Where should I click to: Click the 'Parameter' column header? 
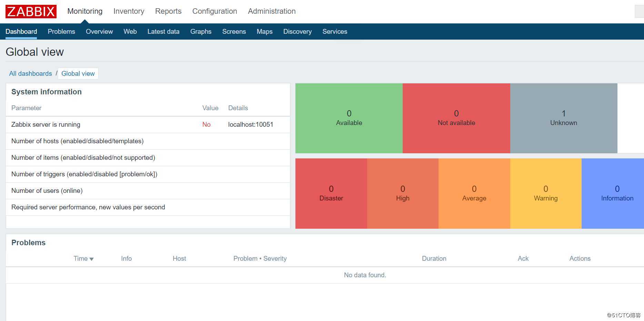pos(26,108)
